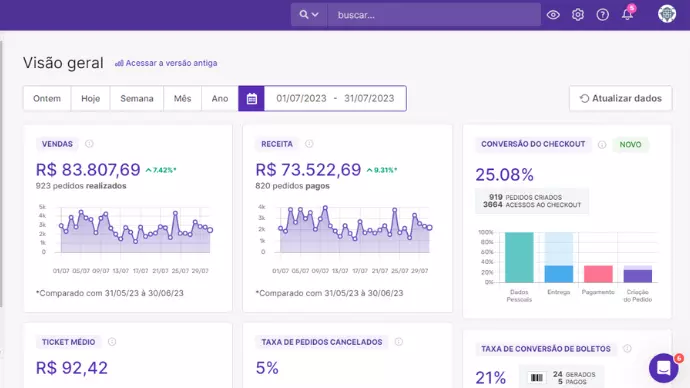Show info tooltip next to Vendas
Viewport: 690px width, 388px height.
(x=89, y=144)
